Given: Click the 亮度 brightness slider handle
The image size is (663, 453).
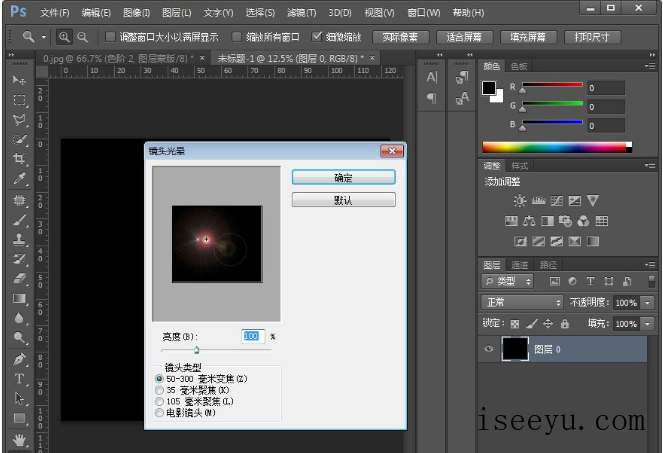Looking at the screenshot, I should 196,350.
